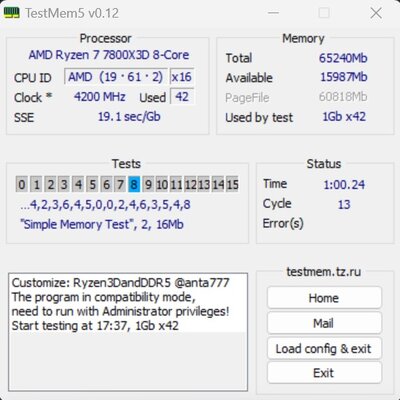Click the CPU ID field AMD (19 · 61 · 2)
The height and width of the screenshot is (400, 400).
point(116,77)
